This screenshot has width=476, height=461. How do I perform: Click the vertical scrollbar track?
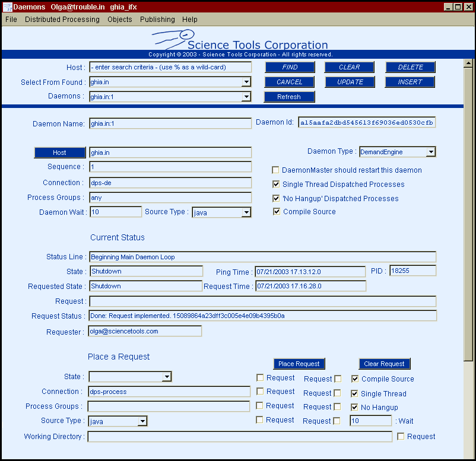(468, 403)
